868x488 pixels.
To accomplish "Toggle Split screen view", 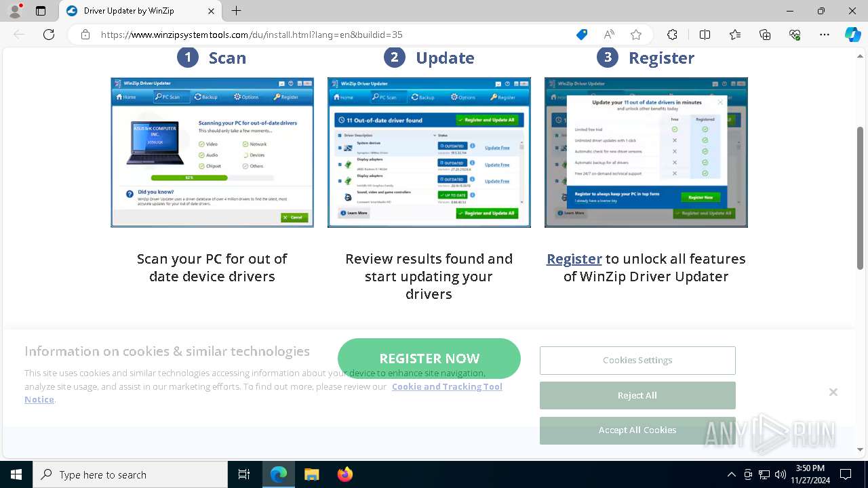I will (x=705, y=35).
